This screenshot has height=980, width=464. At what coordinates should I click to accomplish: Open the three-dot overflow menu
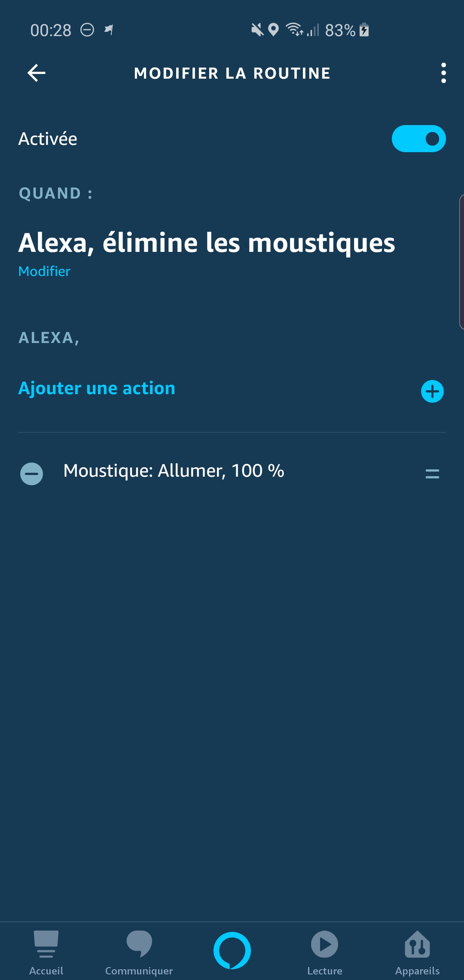443,73
